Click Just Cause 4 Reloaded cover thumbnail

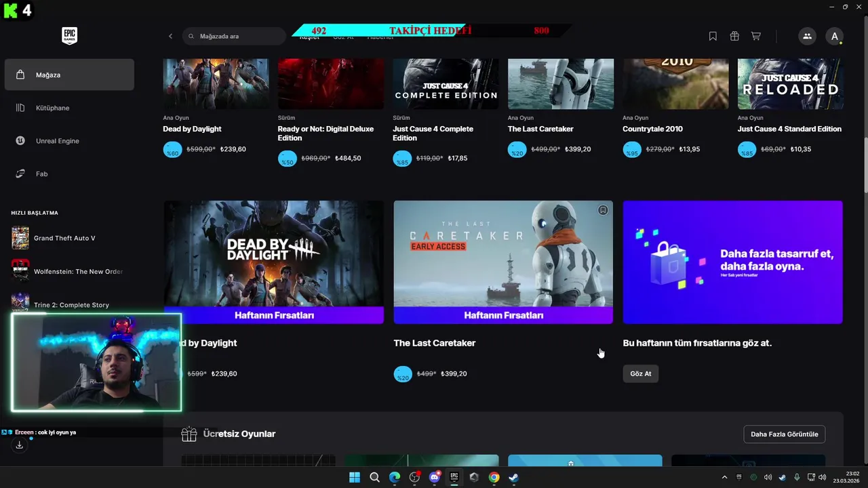[790, 83]
